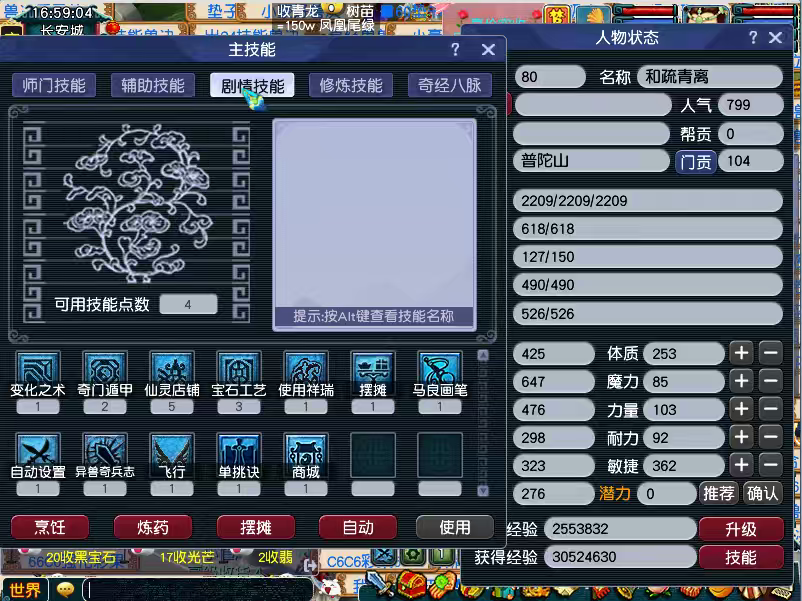The width and height of the screenshot is (802, 601).
Task: Click the 门贡 toggle button
Action: click(x=696, y=162)
